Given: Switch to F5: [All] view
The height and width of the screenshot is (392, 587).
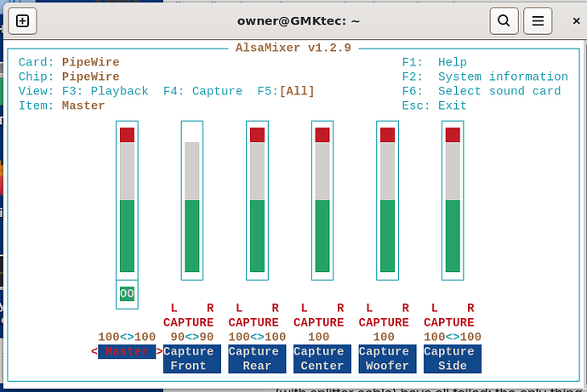Looking at the screenshot, I should [x=286, y=91].
